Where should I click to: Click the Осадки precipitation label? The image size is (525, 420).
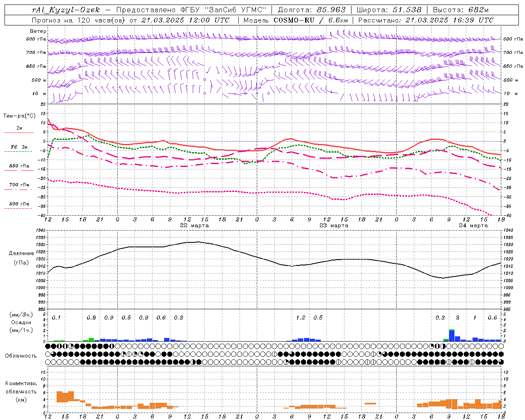21,322
